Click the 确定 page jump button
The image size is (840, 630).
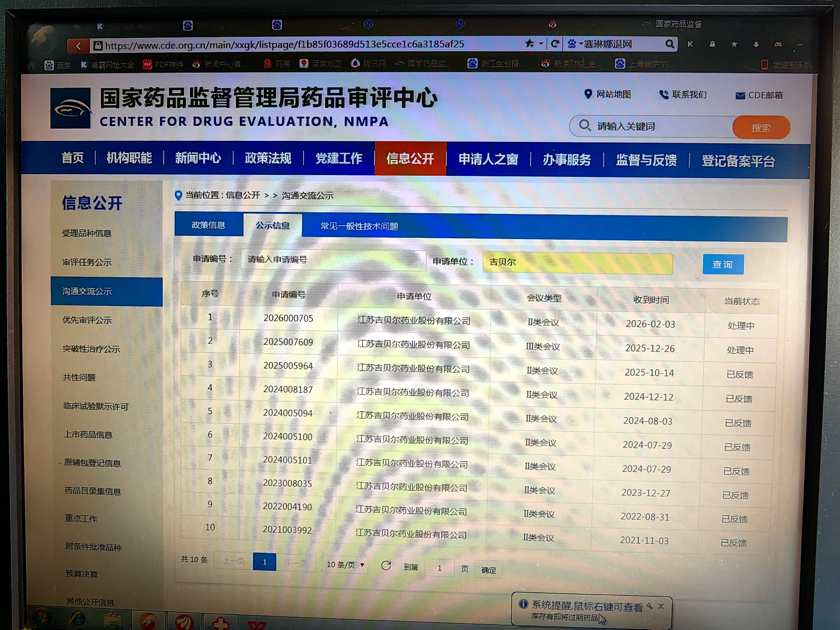[x=489, y=570]
